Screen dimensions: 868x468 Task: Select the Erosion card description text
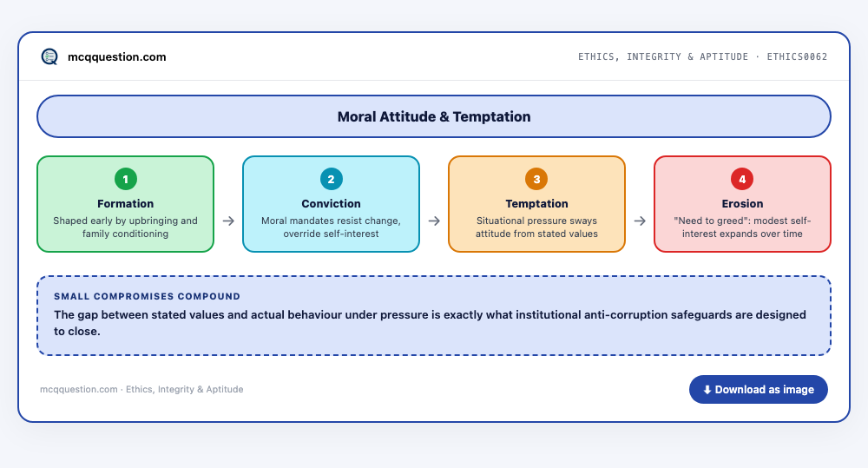pyautogui.click(x=742, y=227)
